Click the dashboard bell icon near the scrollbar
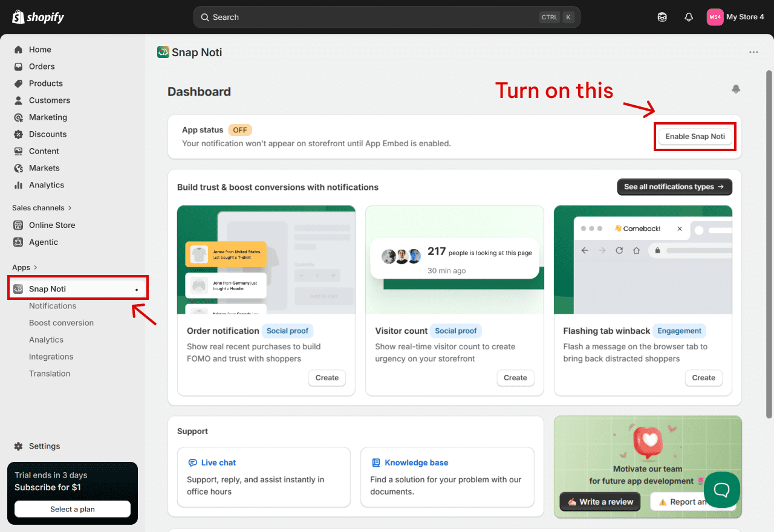The image size is (774, 532). (x=736, y=89)
